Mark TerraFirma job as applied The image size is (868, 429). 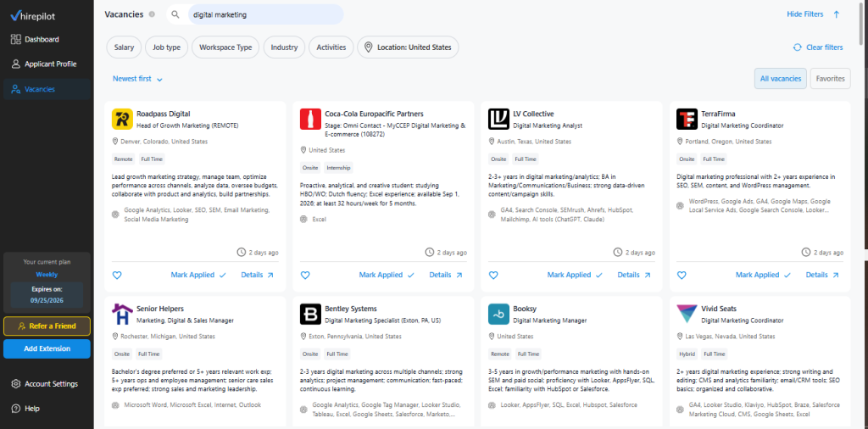pos(763,275)
